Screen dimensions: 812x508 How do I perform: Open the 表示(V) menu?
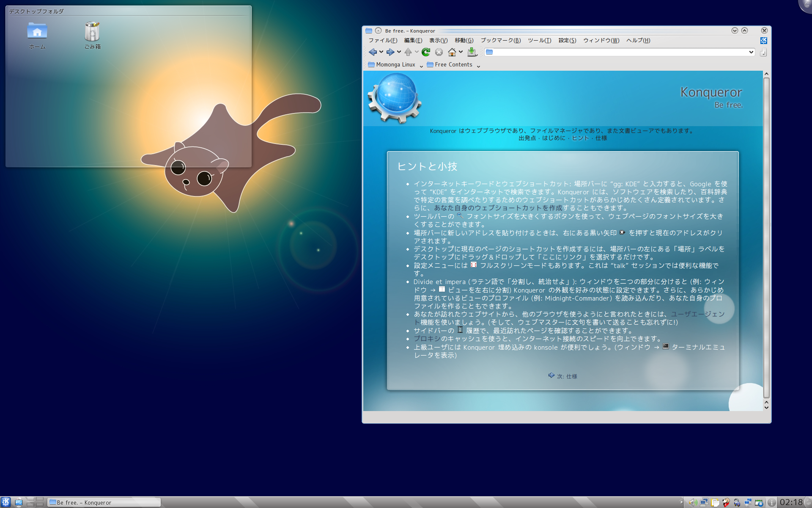pyautogui.click(x=439, y=41)
